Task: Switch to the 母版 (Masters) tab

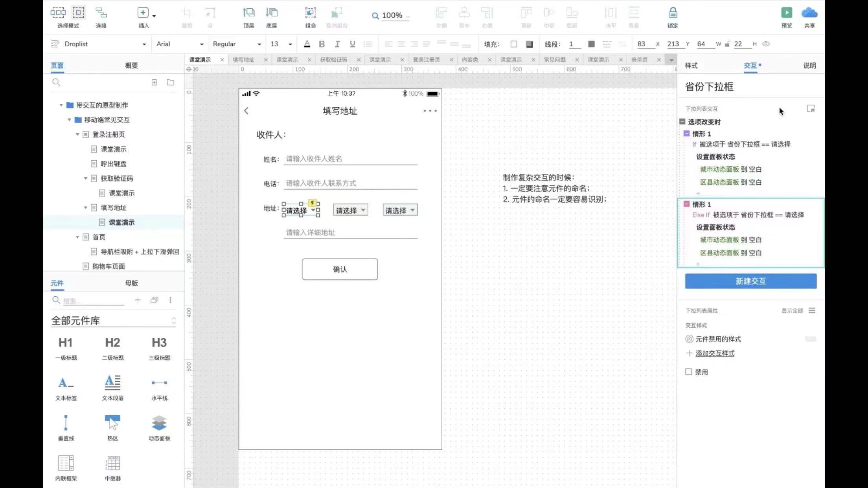Action: [131, 283]
